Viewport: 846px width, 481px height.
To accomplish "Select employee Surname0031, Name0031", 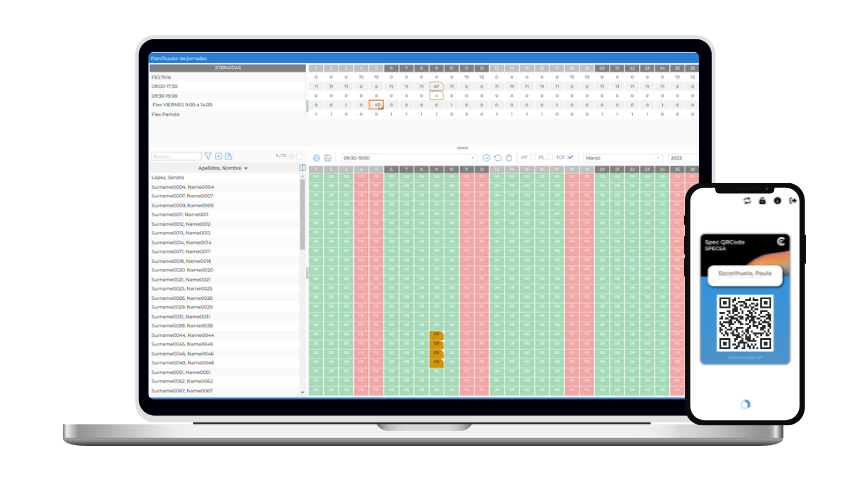I will coord(224,316).
